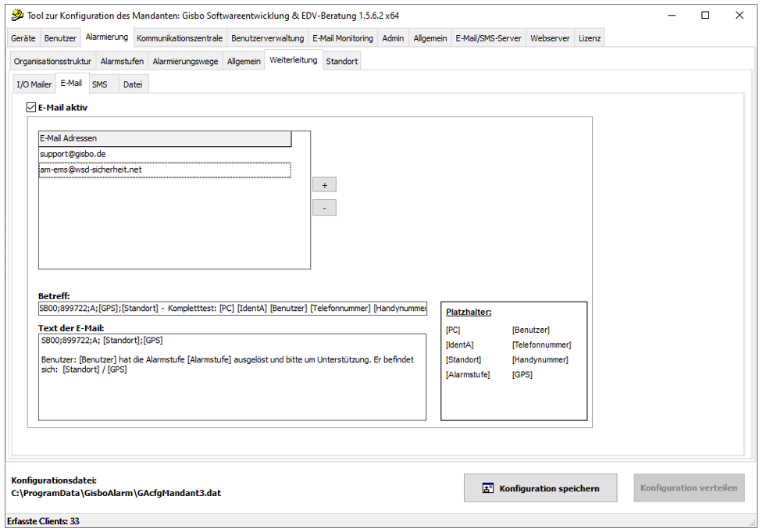Screen dimensions: 763x532
Task: Open Allgemein sub-tab under Alarmierung
Action: [244, 62]
